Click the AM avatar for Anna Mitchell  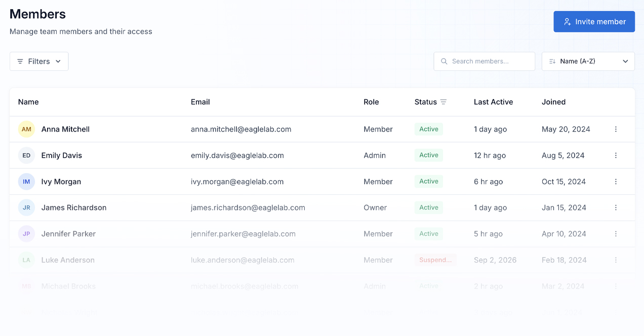[26, 129]
